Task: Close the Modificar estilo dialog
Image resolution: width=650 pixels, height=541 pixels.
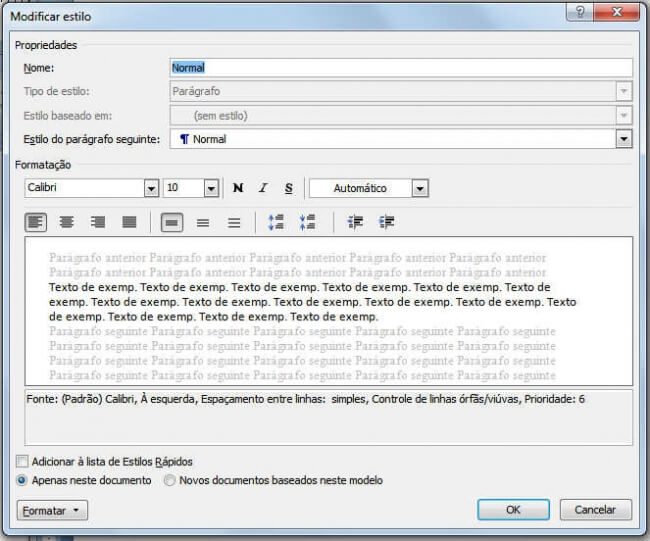Action: click(x=617, y=12)
